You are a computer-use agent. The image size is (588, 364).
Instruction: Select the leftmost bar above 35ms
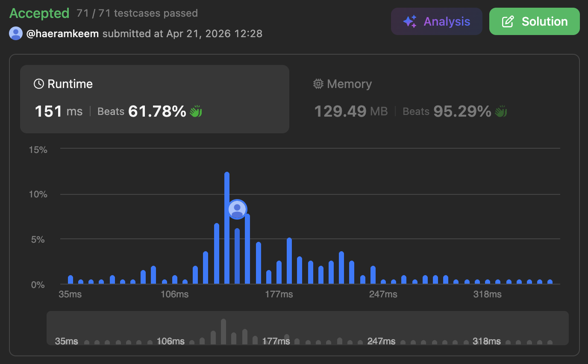click(x=71, y=279)
